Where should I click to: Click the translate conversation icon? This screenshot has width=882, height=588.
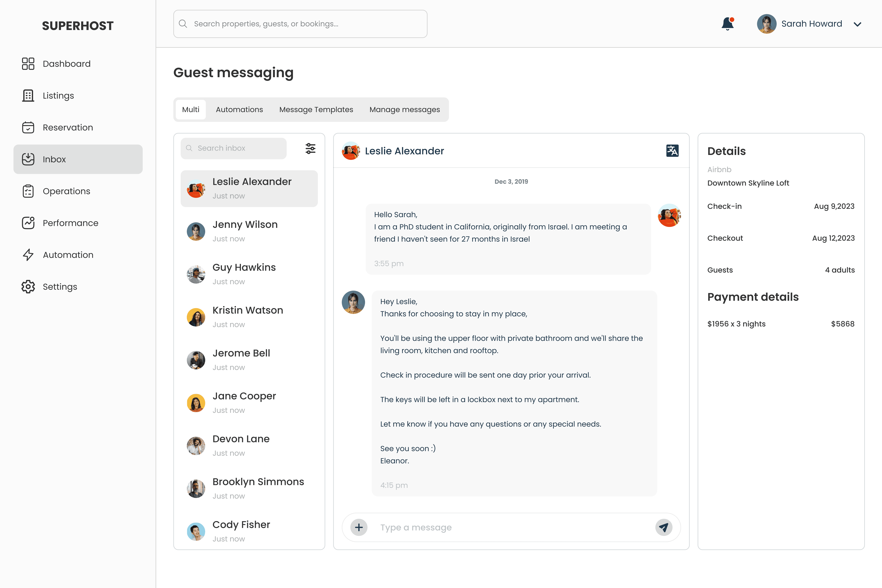click(672, 151)
